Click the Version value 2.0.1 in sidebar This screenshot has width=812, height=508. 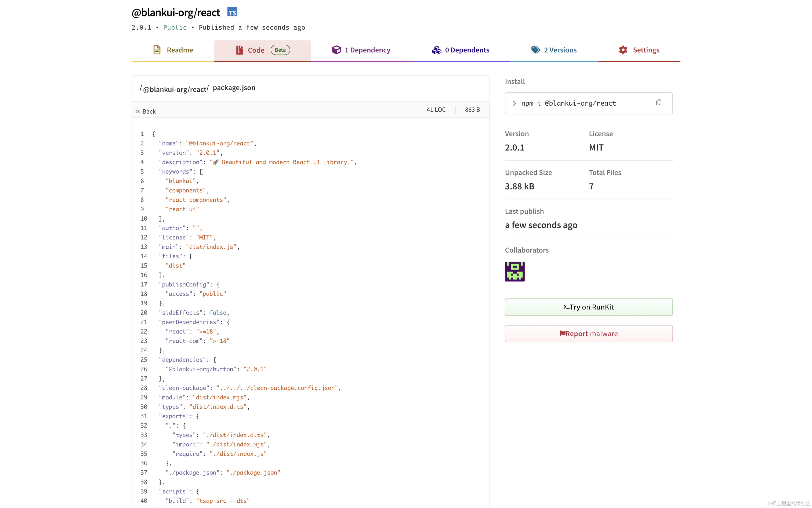514,148
